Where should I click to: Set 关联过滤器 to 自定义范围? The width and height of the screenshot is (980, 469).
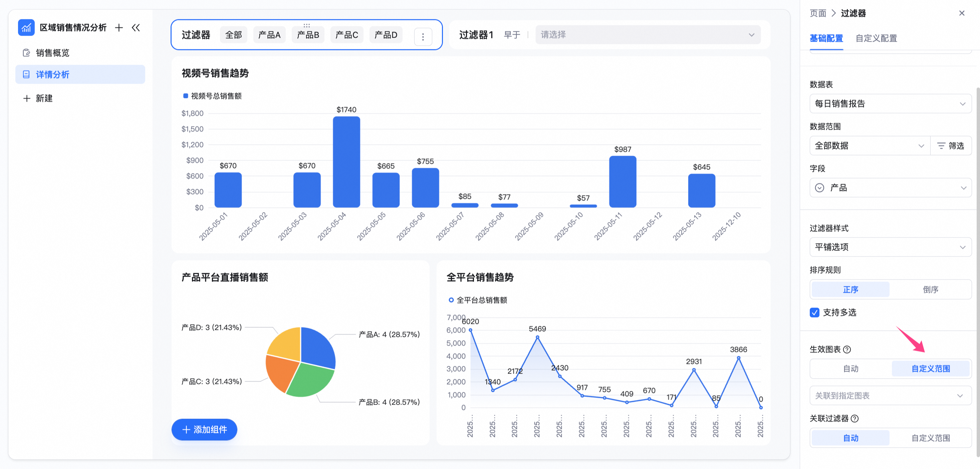pos(930,438)
